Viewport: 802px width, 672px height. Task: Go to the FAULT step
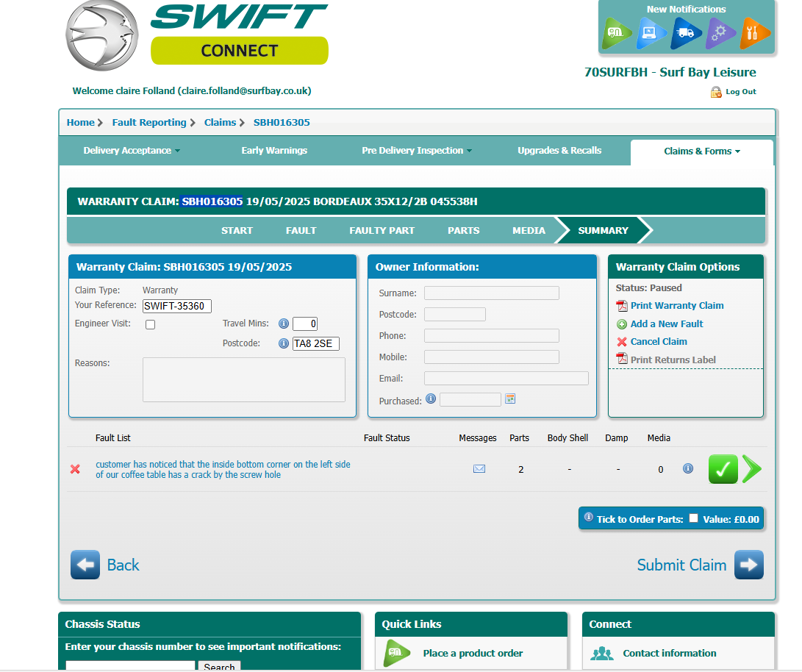[301, 231]
